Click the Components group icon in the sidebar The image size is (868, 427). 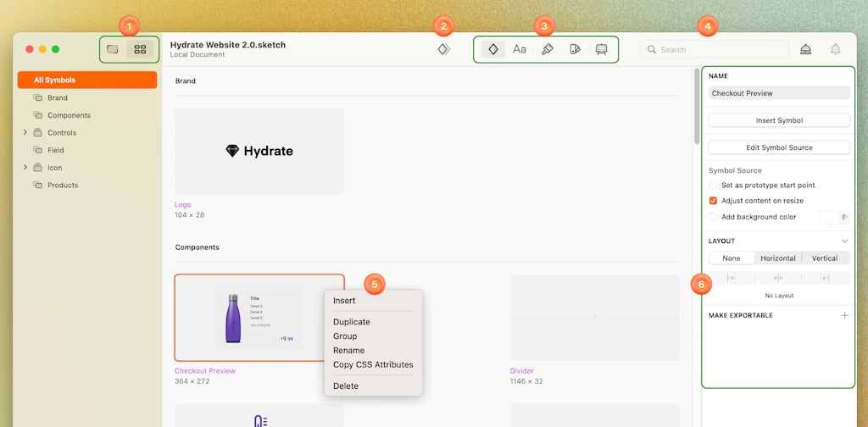click(x=37, y=115)
